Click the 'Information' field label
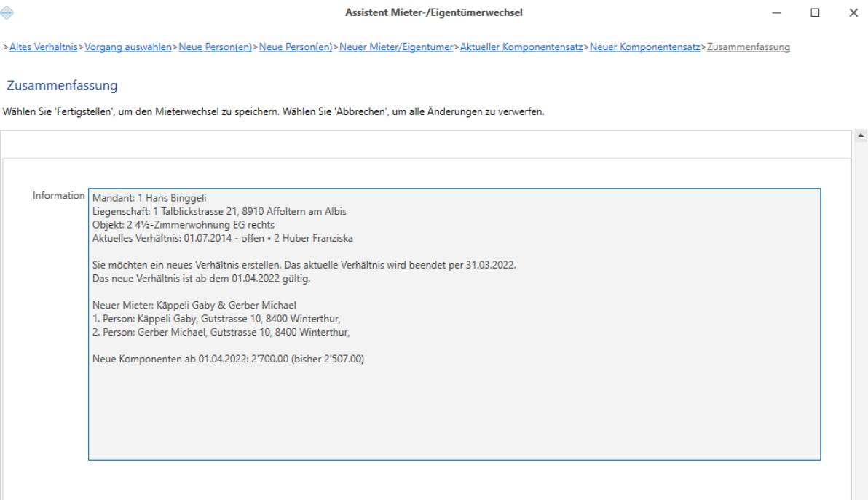This screenshot has width=868, height=500. pos(59,195)
